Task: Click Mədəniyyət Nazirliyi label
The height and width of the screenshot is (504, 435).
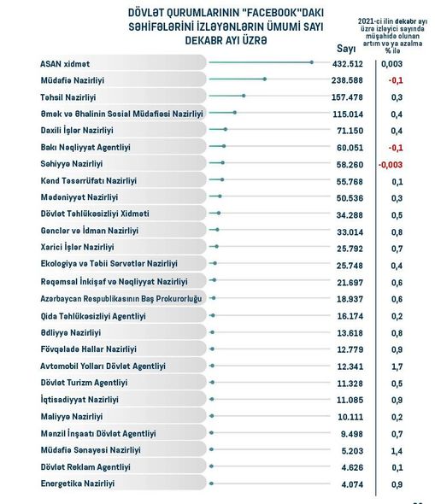Action: pos(79,197)
